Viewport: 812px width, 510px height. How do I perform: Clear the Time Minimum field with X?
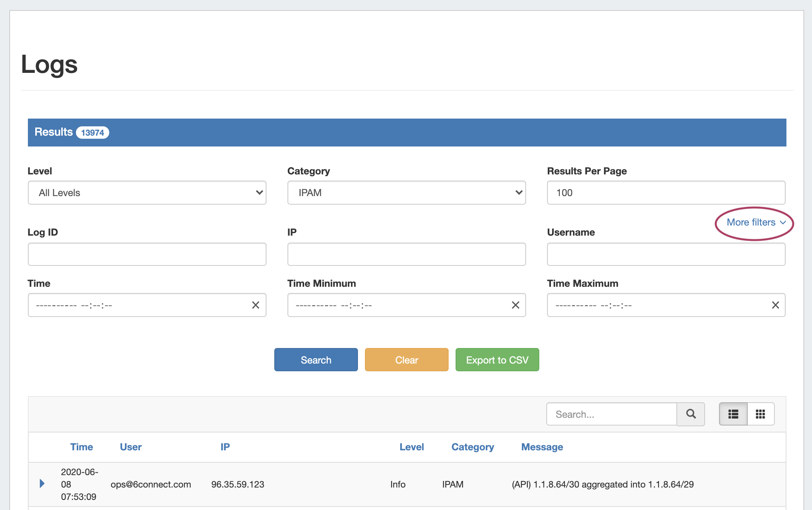point(515,305)
